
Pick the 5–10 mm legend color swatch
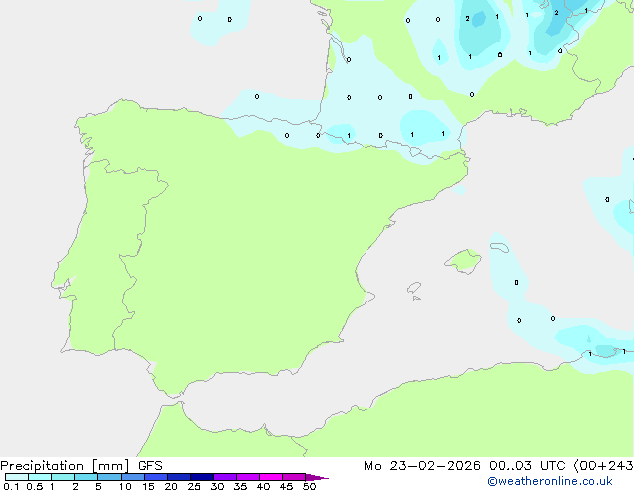point(109,477)
